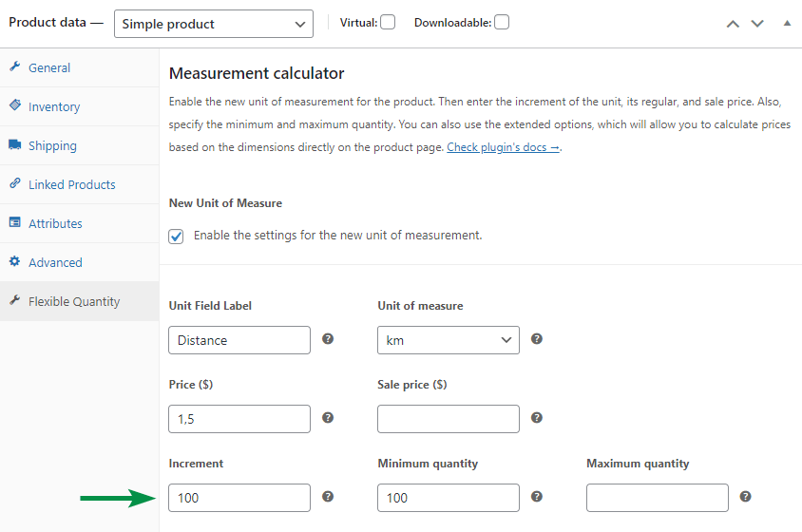Show help tooltip for Price field
The width and height of the screenshot is (802, 532).
point(328,417)
